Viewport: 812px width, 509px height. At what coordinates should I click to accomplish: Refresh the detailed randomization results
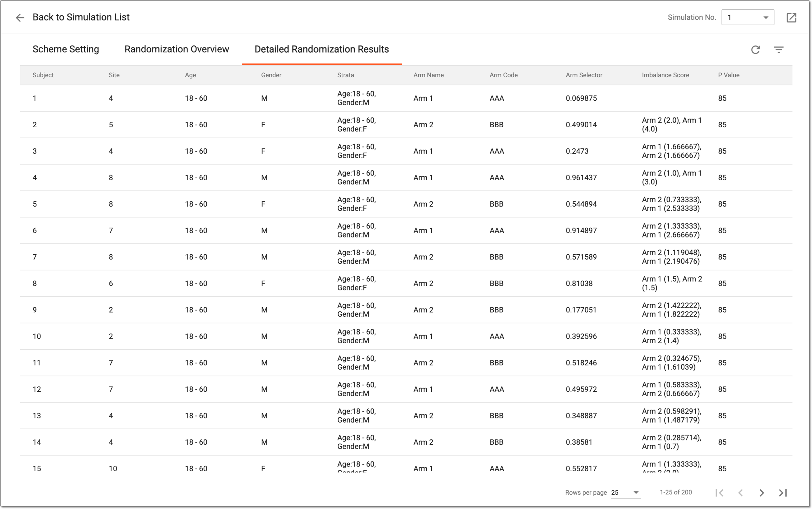755,50
